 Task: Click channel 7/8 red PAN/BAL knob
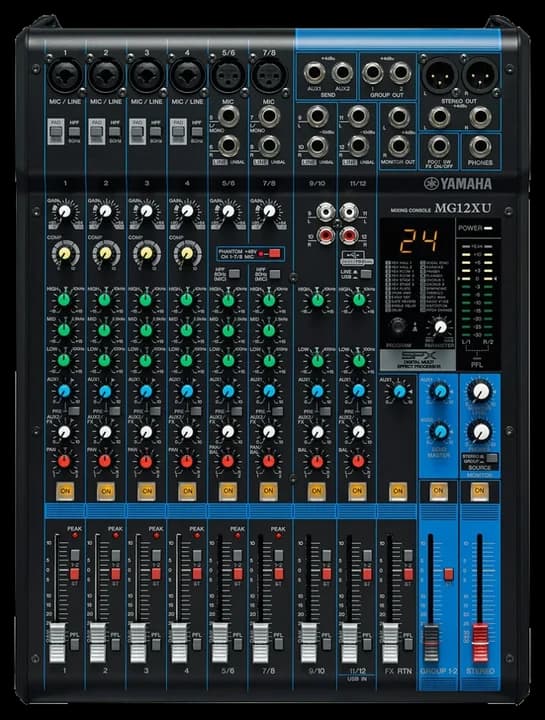coord(269,461)
